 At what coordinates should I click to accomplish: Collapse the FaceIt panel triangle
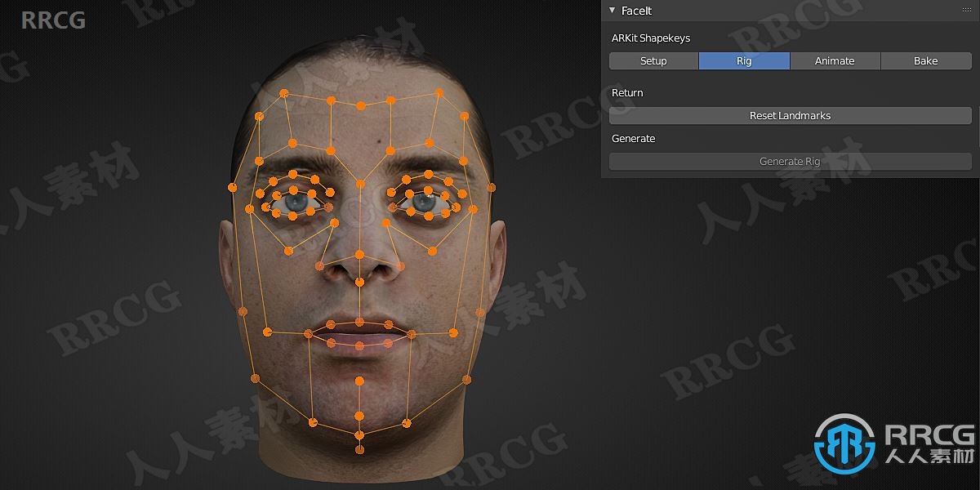pos(612,11)
